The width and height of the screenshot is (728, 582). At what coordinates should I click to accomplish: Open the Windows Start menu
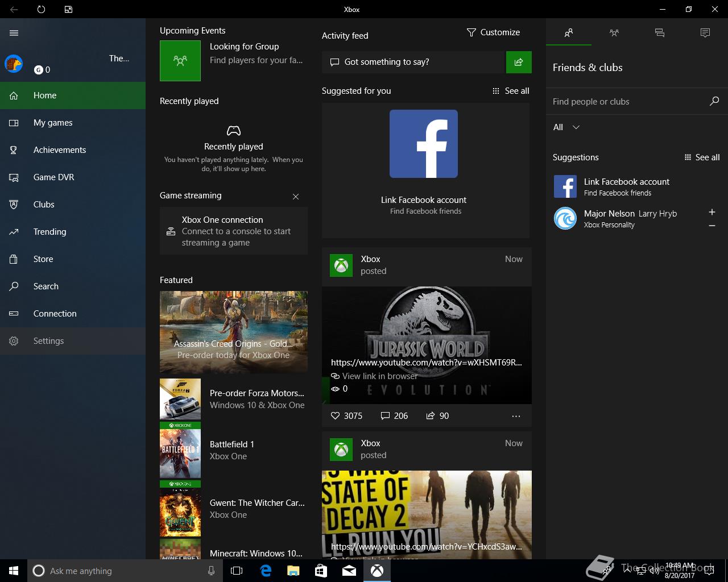(x=14, y=571)
